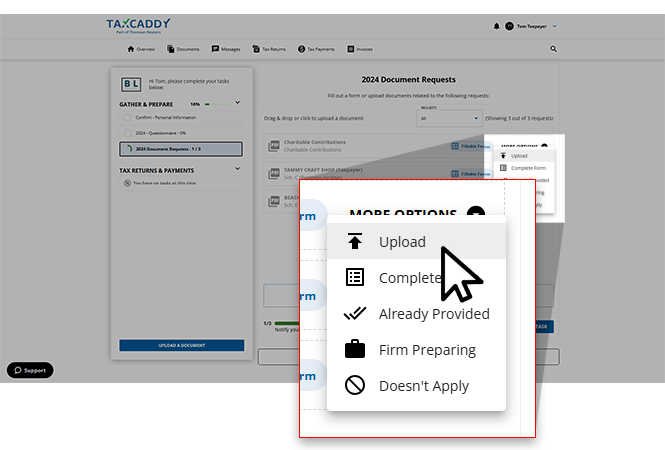Collapse the Gather & Prepare section chevron

[238, 103]
